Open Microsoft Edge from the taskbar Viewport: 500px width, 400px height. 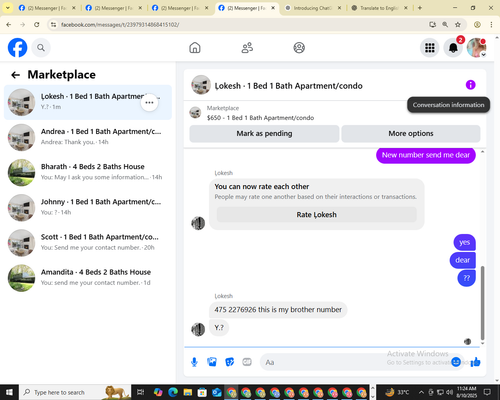173,392
